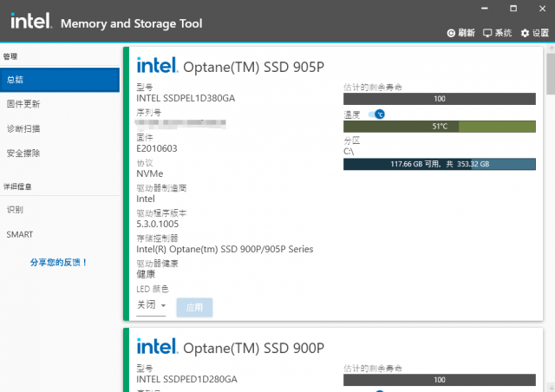Open the 设置 settings gear

[x=525, y=33]
